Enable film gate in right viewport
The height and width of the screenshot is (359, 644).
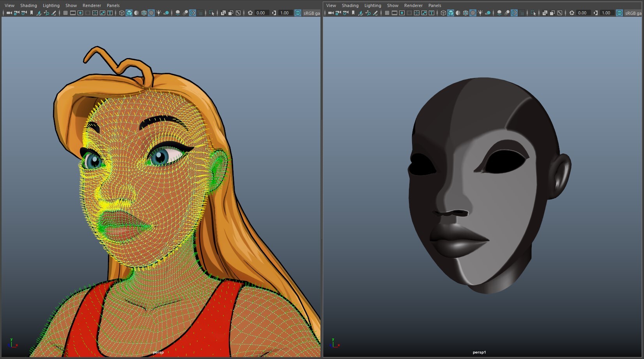(395, 13)
